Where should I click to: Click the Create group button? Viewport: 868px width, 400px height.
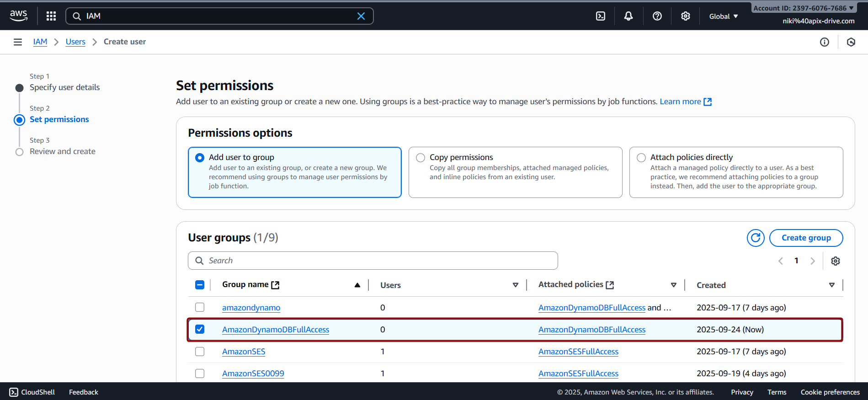806,238
